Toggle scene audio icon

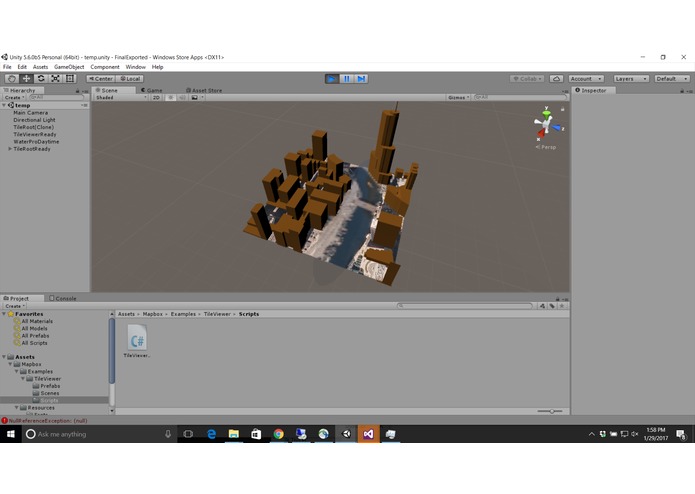(x=182, y=97)
